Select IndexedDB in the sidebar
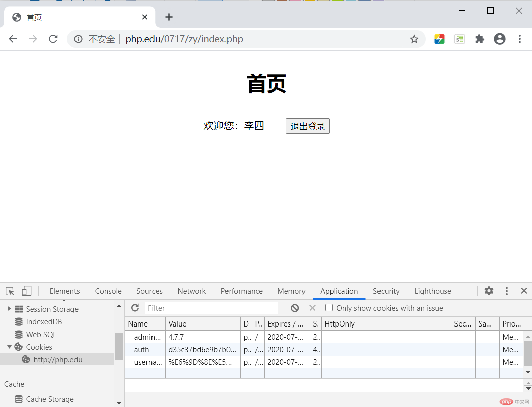Viewport: 532px width, 407px height. pyautogui.click(x=44, y=322)
